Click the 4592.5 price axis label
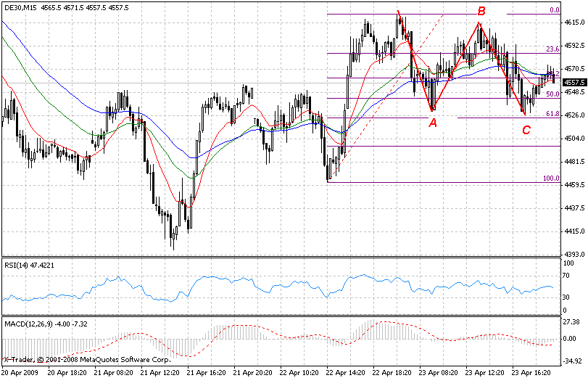Viewport: 588px width, 378px height. click(574, 46)
